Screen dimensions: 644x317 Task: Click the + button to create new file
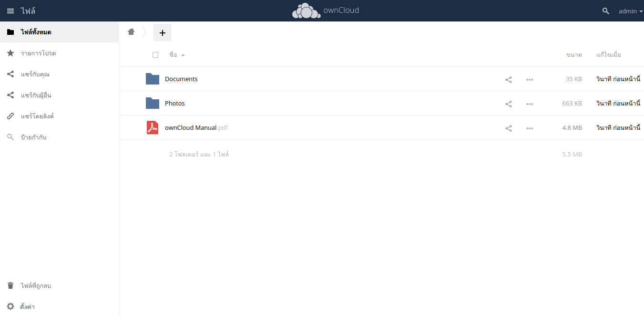[x=162, y=32]
